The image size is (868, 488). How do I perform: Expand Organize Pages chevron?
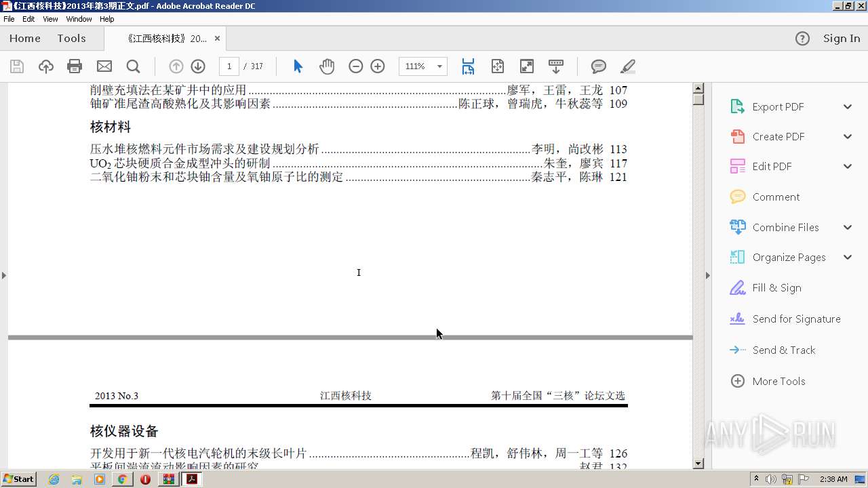pos(848,257)
